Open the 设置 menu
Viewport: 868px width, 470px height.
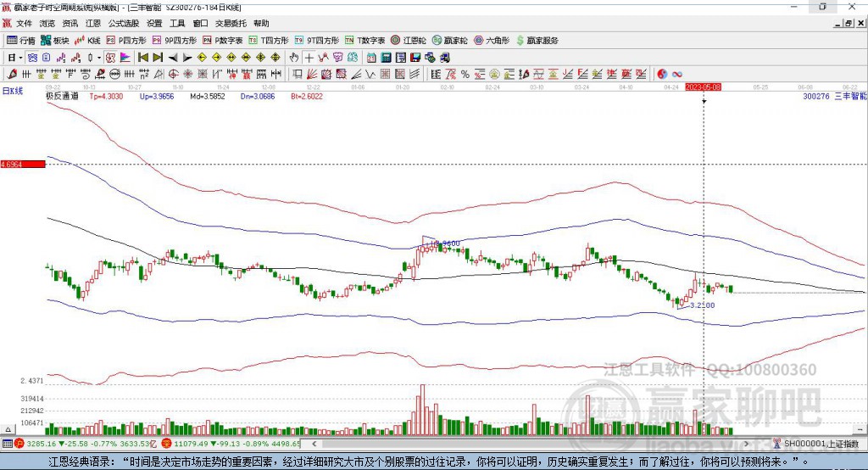click(154, 23)
